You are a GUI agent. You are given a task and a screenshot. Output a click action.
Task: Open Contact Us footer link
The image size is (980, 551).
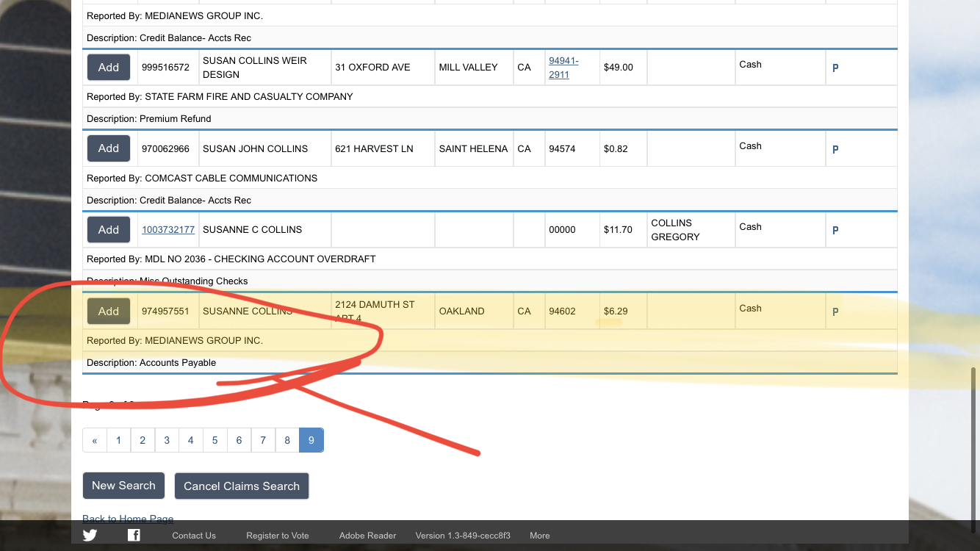pos(194,536)
